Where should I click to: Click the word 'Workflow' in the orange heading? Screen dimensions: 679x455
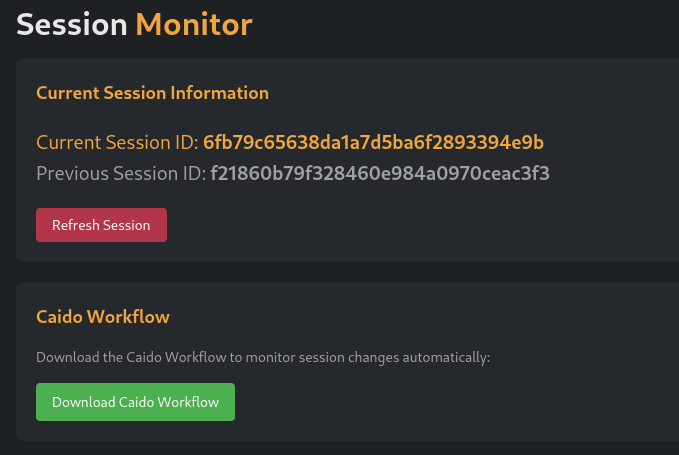(x=129, y=317)
